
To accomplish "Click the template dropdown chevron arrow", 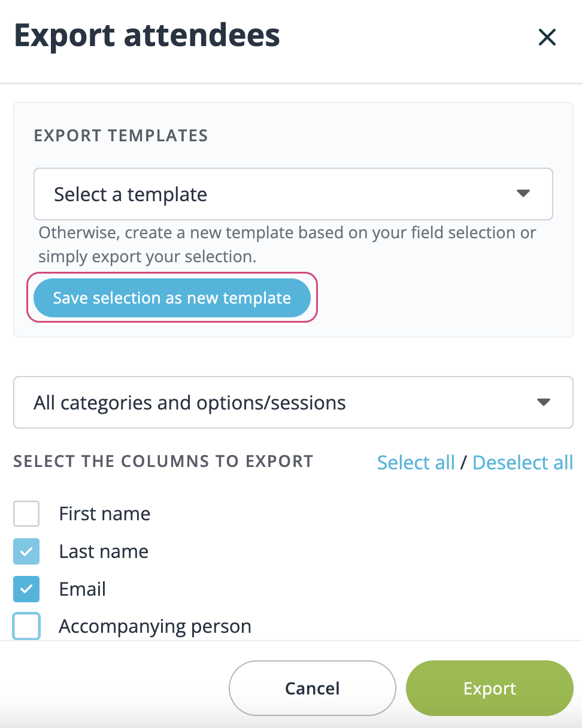I will 523,193.
